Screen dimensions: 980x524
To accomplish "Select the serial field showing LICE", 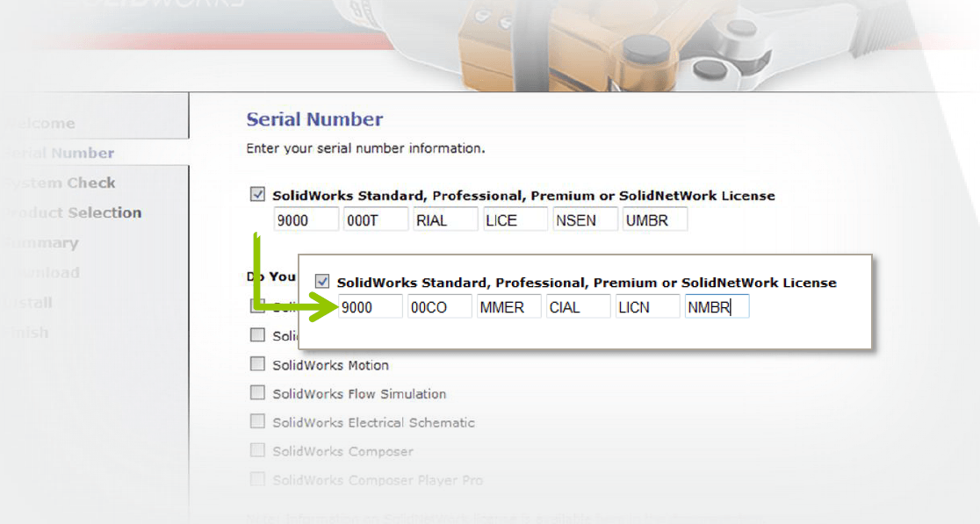I will pos(515,219).
